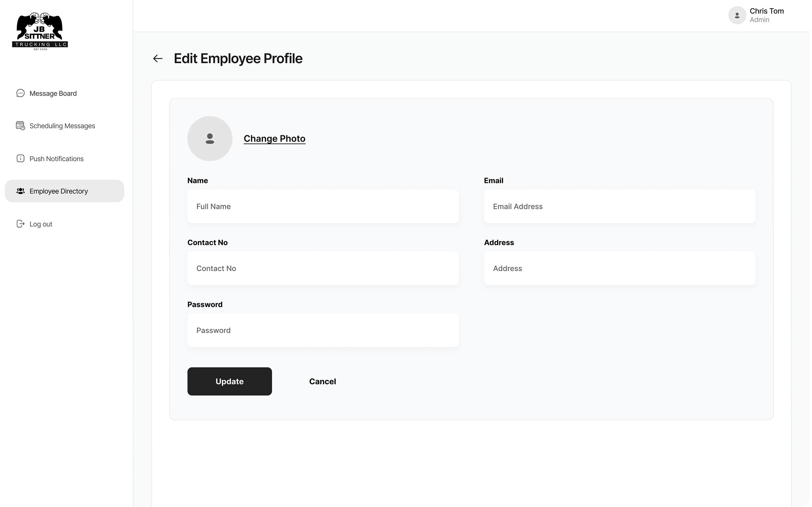The height and width of the screenshot is (507, 812).
Task: Click into the Email Address field
Action: tap(619, 206)
